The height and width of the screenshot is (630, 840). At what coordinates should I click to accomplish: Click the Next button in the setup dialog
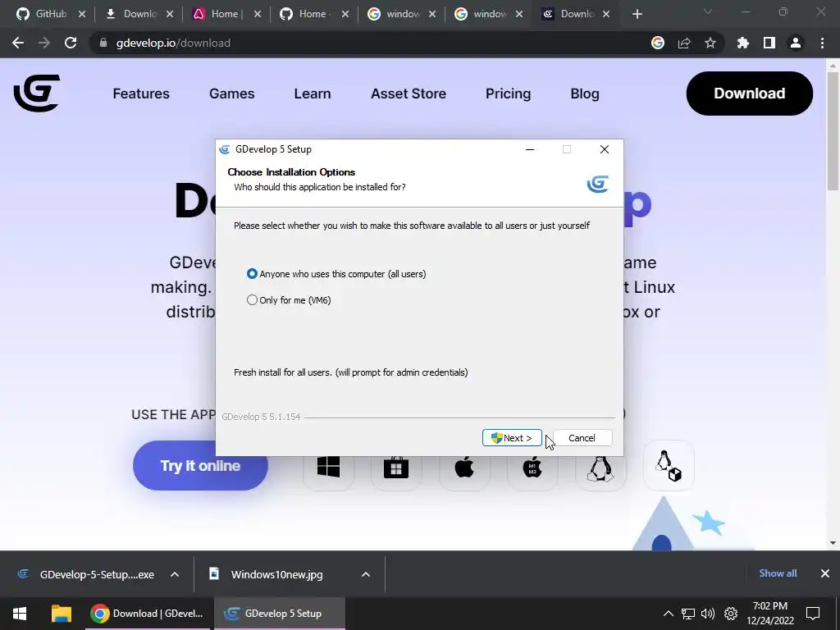[512, 438]
